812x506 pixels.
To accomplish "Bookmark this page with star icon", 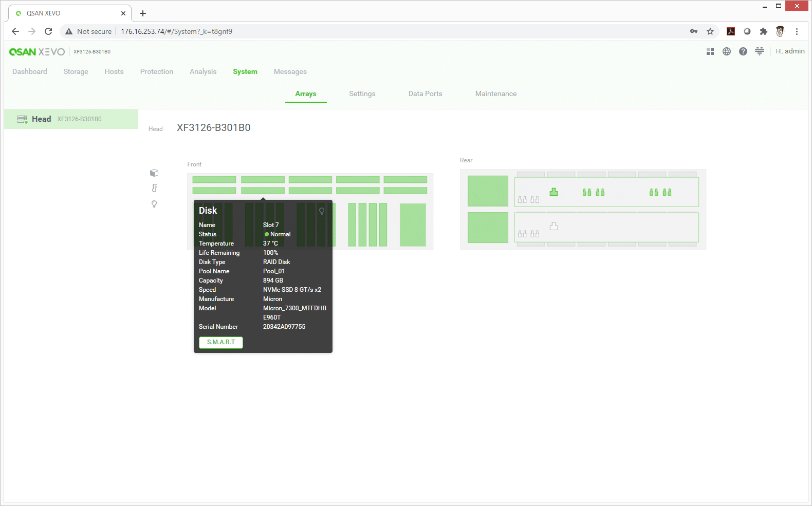I will tap(710, 31).
